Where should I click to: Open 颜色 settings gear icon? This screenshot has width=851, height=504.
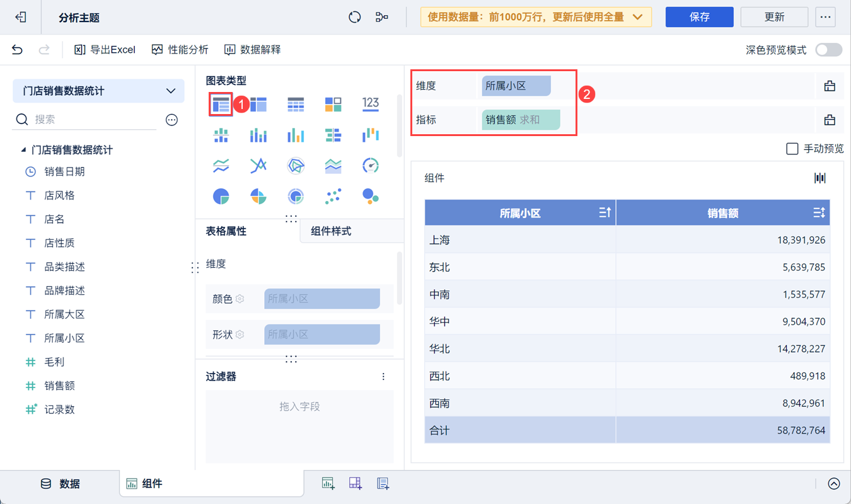coord(240,299)
